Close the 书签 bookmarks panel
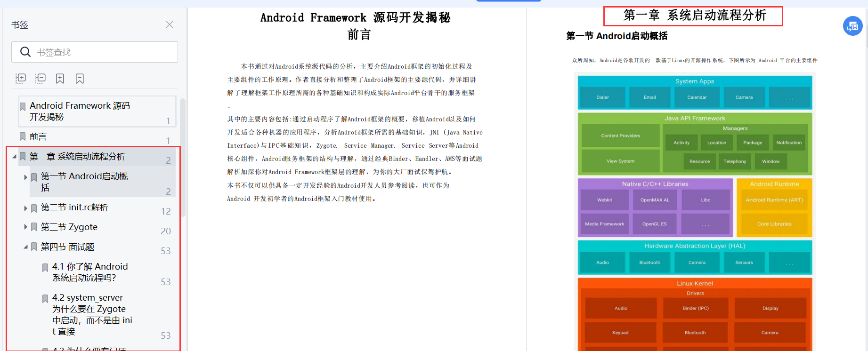This screenshot has height=351, width=868. [170, 24]
